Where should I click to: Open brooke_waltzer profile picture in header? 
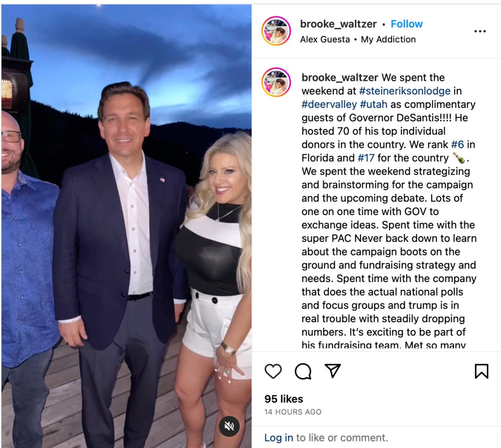[276, 31]
